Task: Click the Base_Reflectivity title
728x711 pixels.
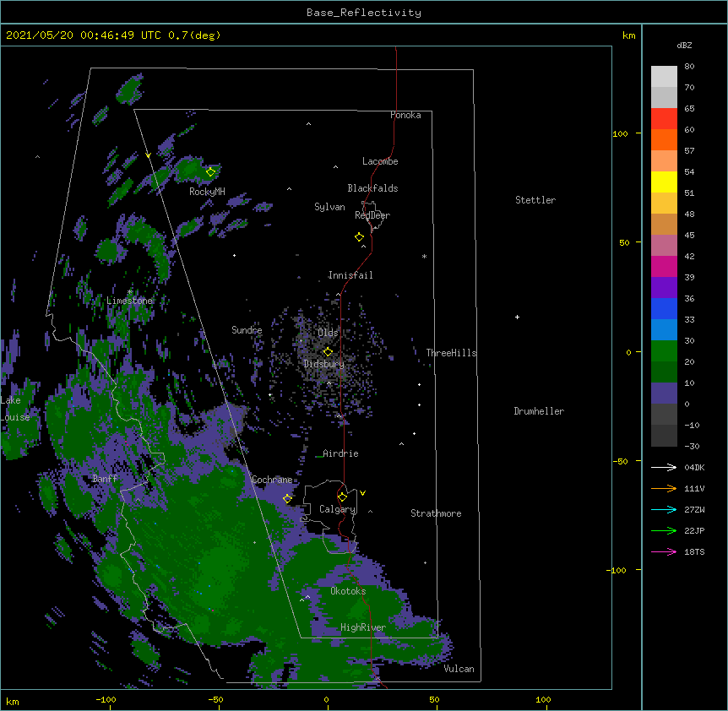Action: [364, 13]
